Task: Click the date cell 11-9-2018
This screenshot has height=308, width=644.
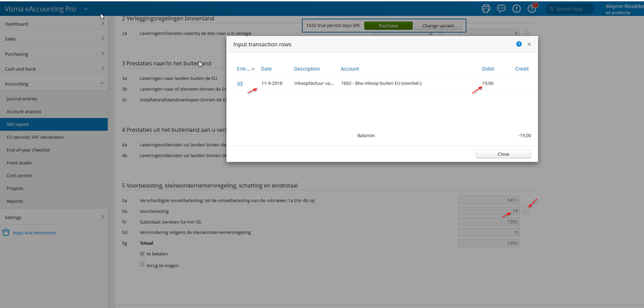Action: pos(272,83)
